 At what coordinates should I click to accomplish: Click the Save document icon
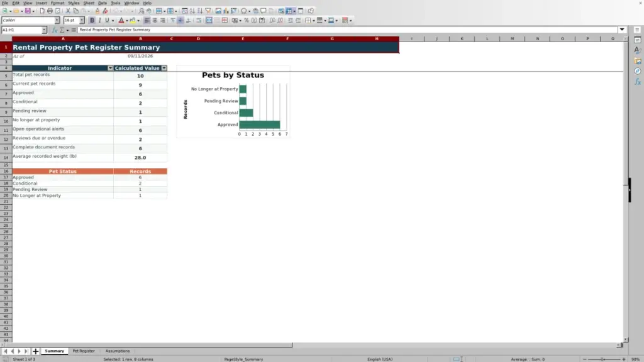[28, 11]
